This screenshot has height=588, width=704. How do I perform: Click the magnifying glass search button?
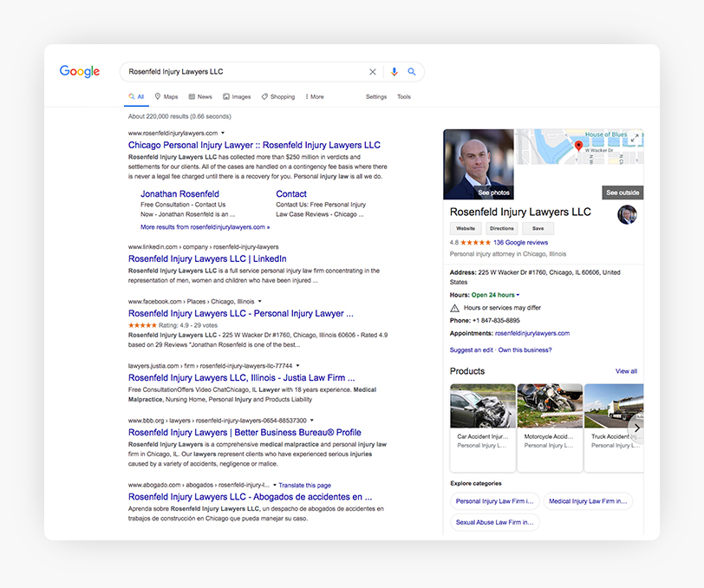click(412, 72)
